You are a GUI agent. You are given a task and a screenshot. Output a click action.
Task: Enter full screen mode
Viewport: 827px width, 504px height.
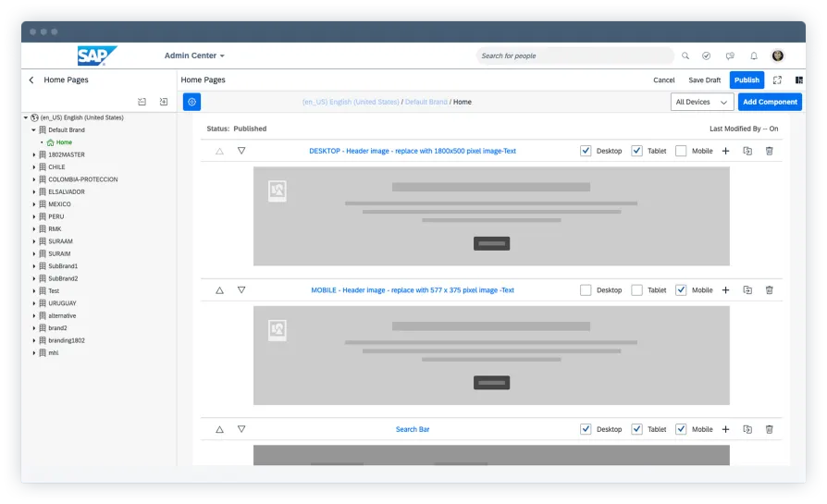777,80
